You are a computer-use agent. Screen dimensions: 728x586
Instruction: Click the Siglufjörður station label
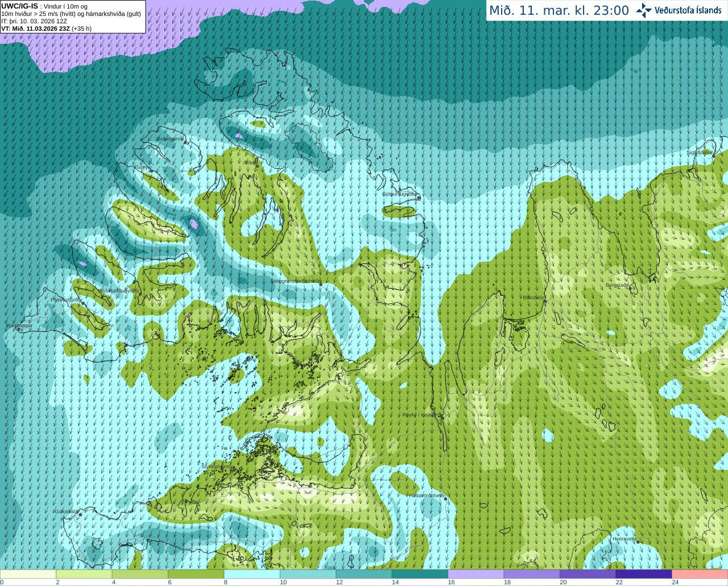point(700,152)
